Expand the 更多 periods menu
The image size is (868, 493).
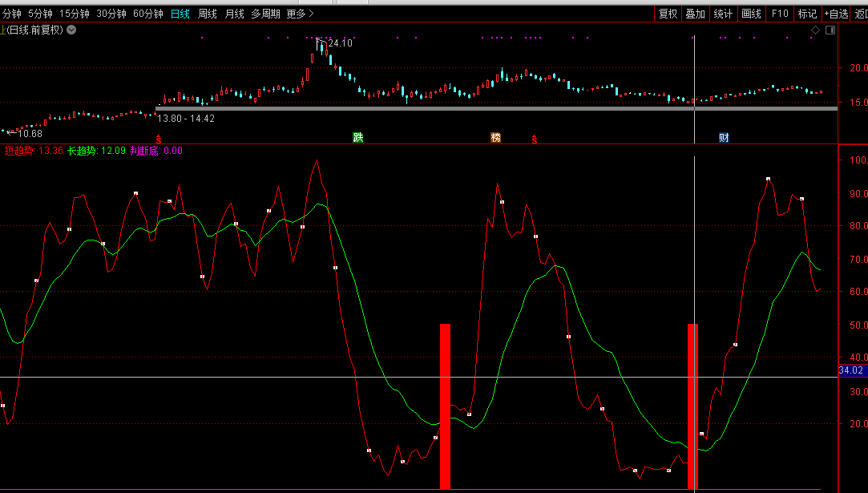tap(300, 14)
